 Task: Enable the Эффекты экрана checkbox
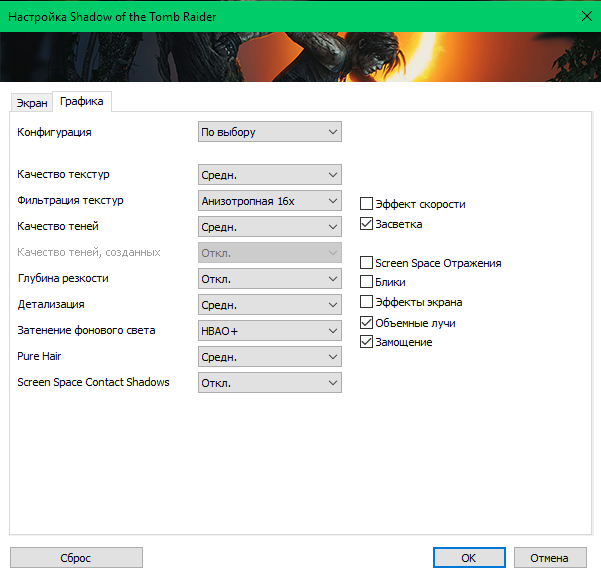pos(366,302)
